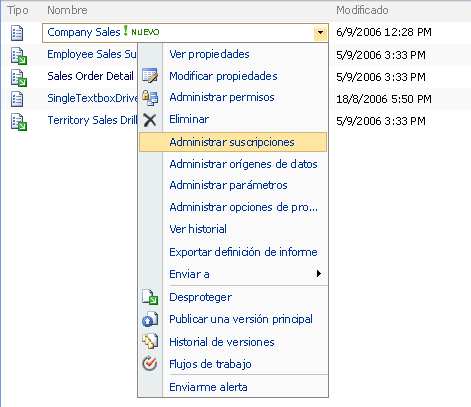Image resolution: width=471 pixels, height=407 pixels.
Task: Click the Sales Order Detail report file icon
Action: (19, 78)
